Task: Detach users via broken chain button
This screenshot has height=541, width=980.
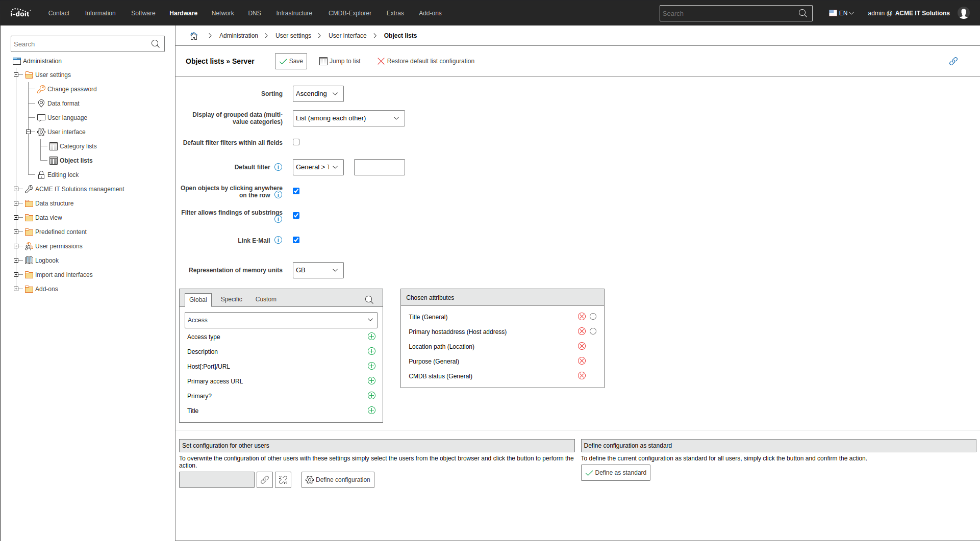Action: coord(283,480)
